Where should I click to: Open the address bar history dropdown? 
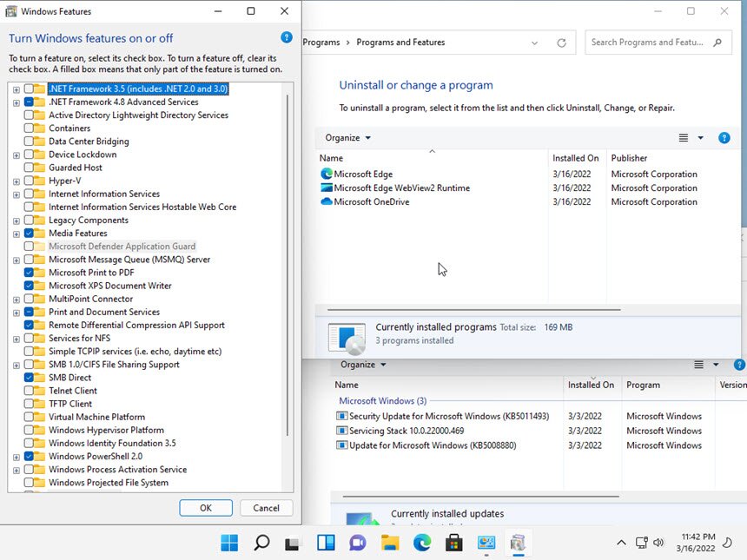[534, 43]
